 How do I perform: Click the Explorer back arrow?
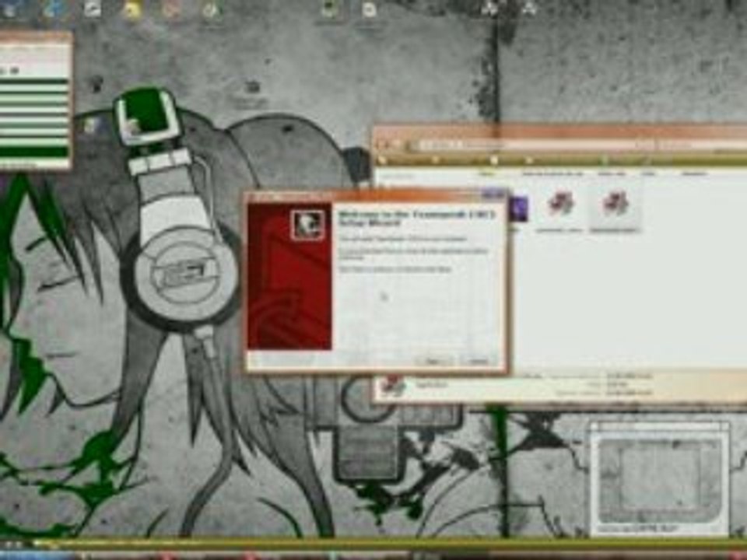[383, 145]
